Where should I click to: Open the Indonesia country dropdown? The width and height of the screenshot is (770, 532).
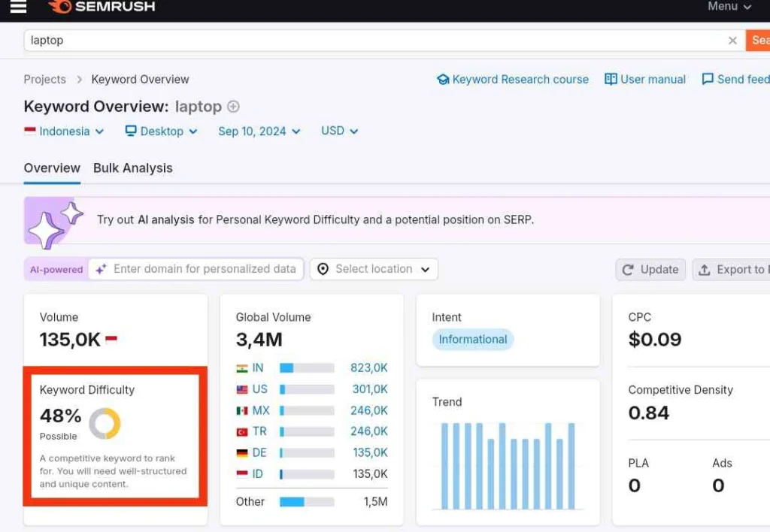click(x=64, y=131)
